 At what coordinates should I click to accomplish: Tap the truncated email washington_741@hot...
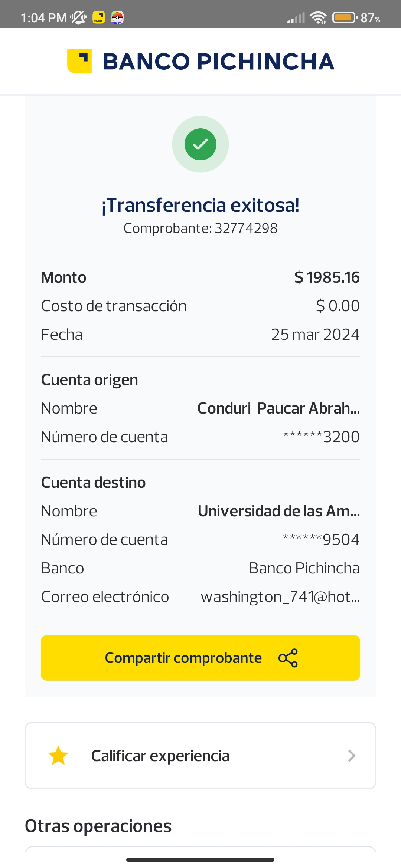tap(280, 597)
